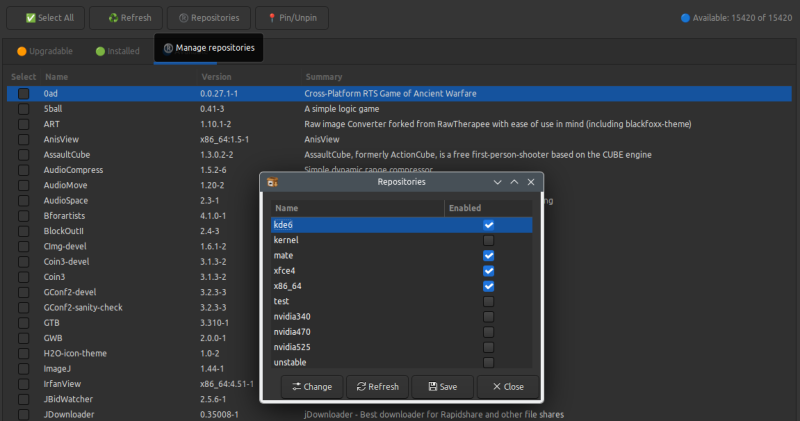Viewport: 800px width, 421px height.
Task: Select the kernel repository name
Action: click(x=286, y=240)
